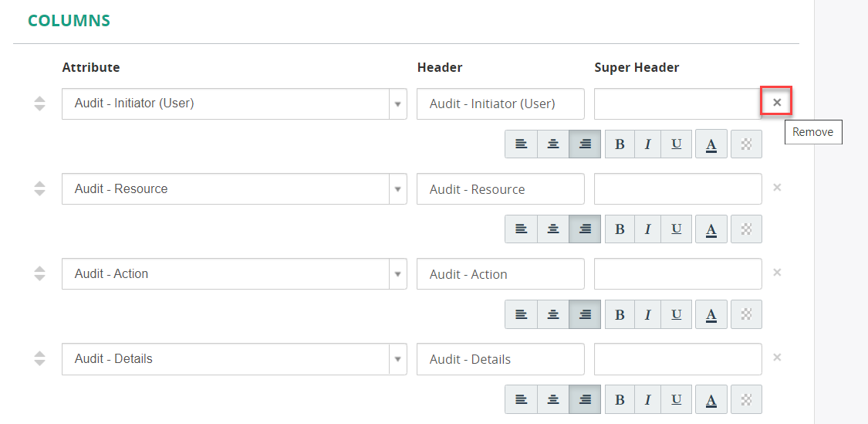Remove the Audit - Initiator (User) column
Image resolution: width=868 pixels, height=424 pixels.
coord(777,102)
